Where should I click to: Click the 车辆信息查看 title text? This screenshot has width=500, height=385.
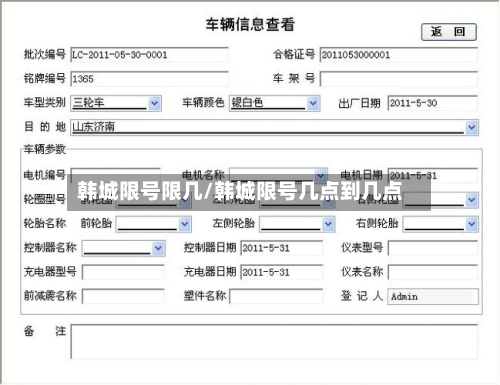coord(250,24)
